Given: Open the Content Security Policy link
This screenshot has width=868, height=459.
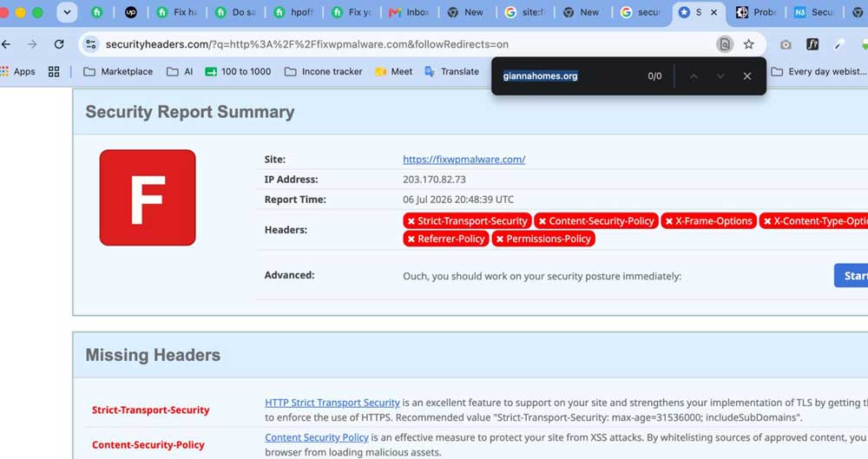Looking at the screenshot, I should click(317, 437).
